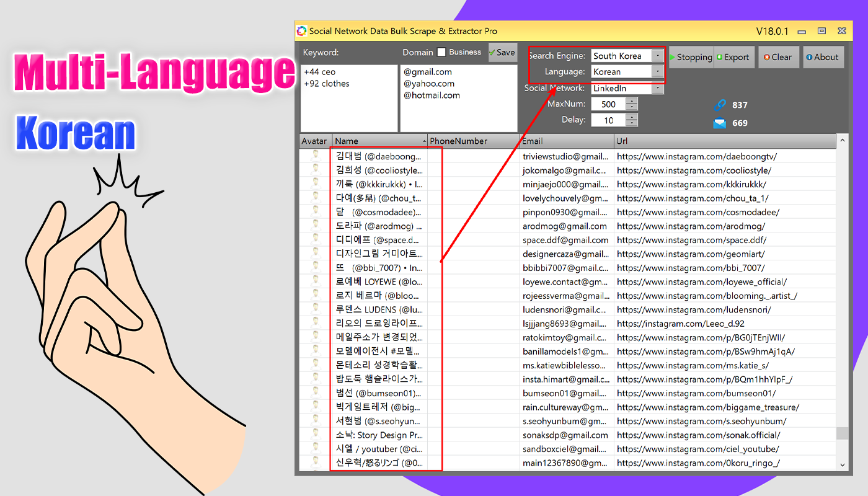Click the envelope icon next to 669
Viewport: 868px width, 496px height.
719,123
